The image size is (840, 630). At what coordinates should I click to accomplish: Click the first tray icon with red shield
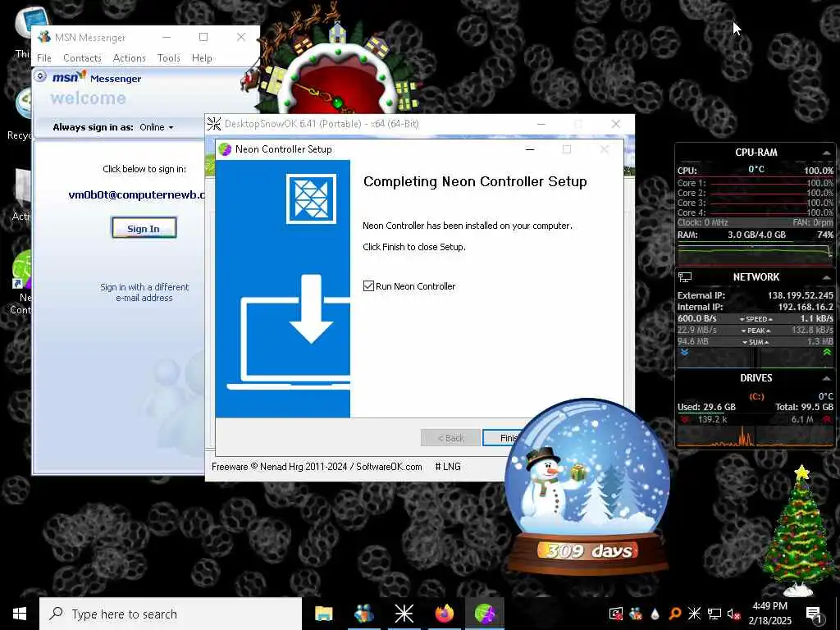(616, 614)
